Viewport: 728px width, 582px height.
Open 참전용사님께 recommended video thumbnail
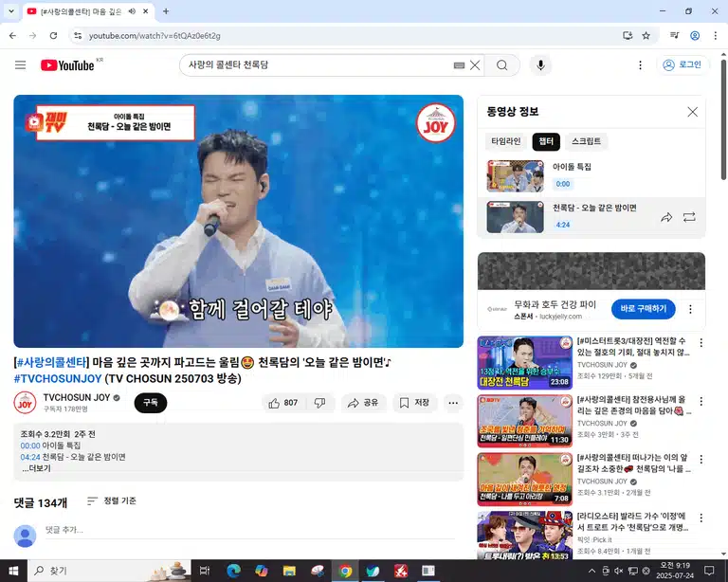click(524, 421)
